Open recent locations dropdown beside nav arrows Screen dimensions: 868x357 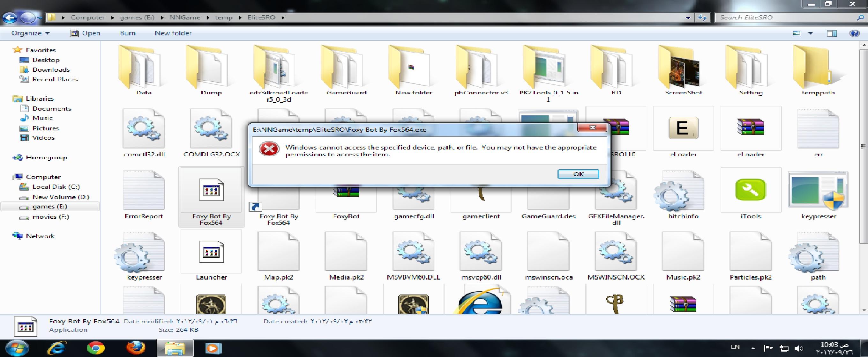point(40,18)
